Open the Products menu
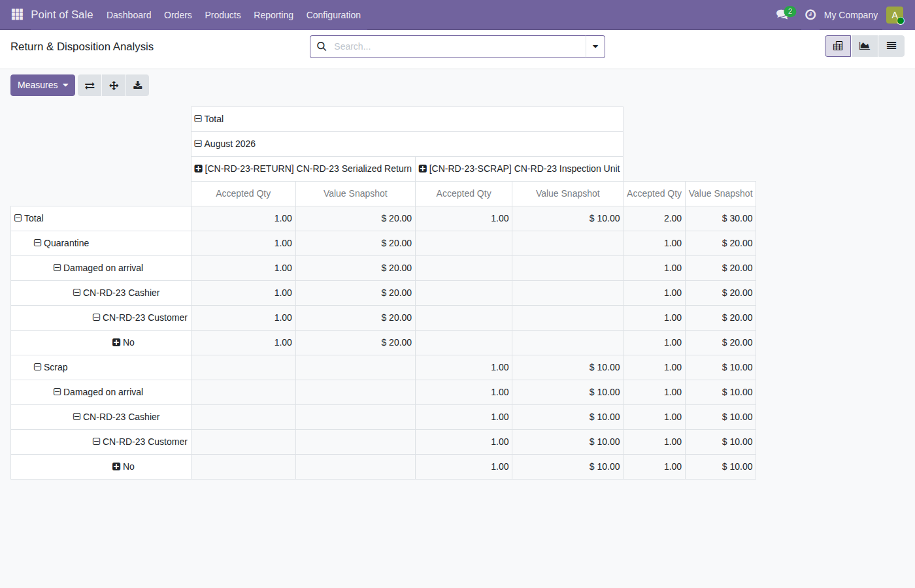This screenshot has width=915, height=588. pos(223,15)
